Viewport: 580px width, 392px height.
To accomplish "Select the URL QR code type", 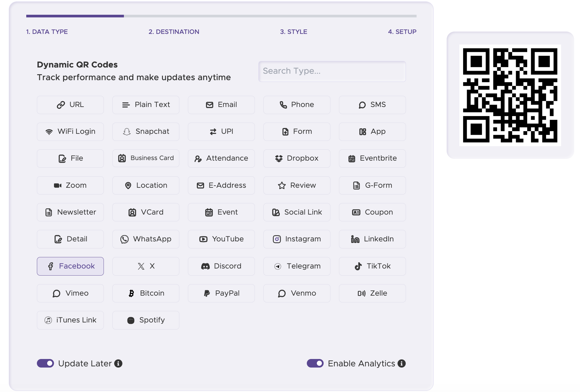I will [70, 105].
